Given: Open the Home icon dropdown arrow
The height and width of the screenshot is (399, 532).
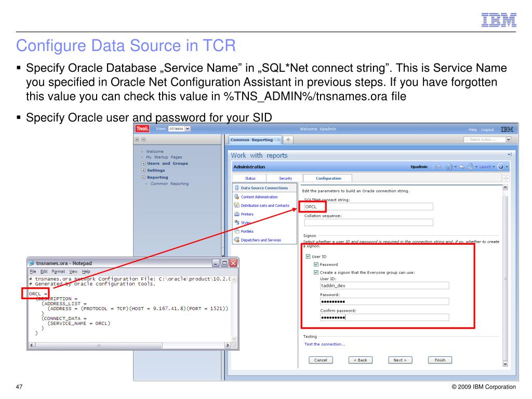Looking at the screenshot, I should (455, 167).
